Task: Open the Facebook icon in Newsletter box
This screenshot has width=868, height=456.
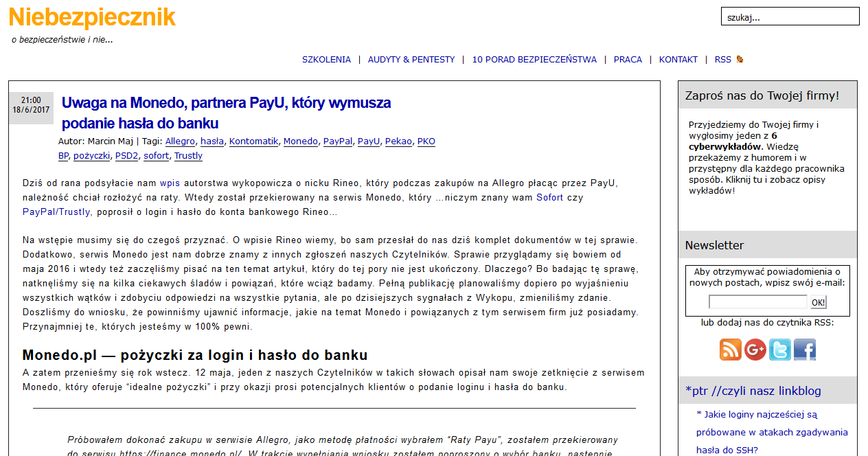Action: coord(805,349)
